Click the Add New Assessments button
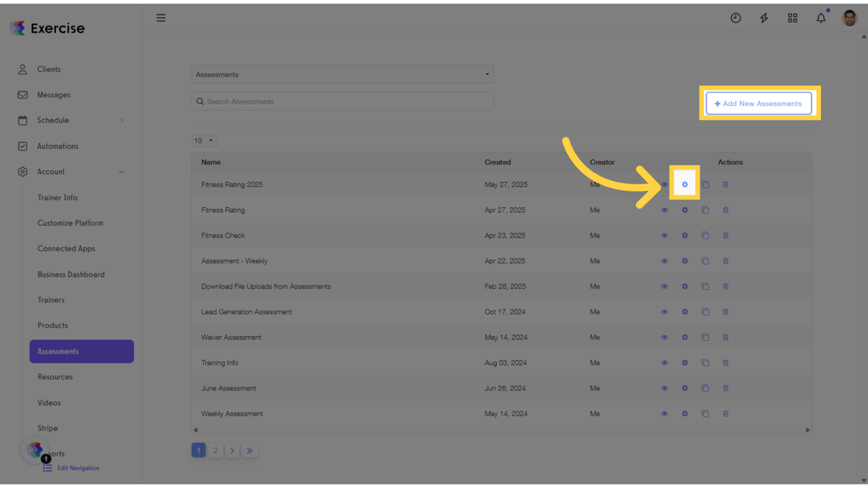 point(759,103)
